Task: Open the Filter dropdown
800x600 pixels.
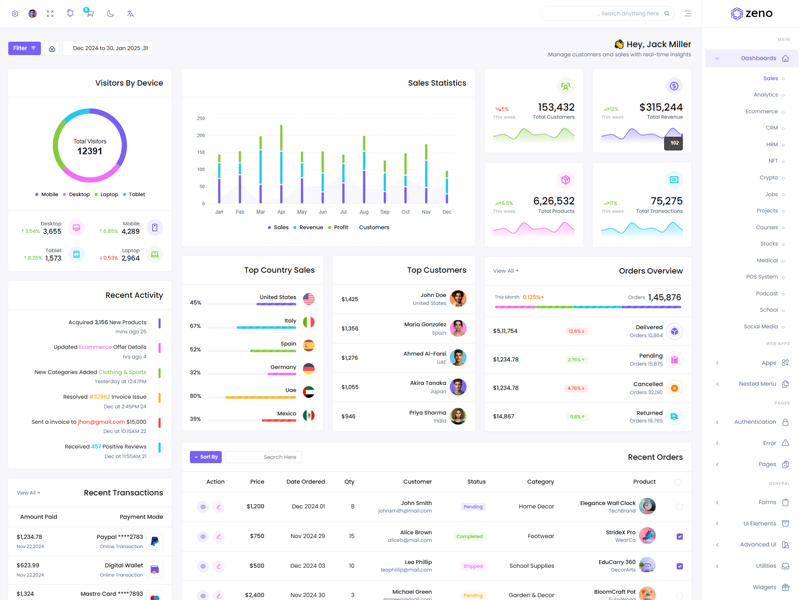Action: [x=24, y=48]
